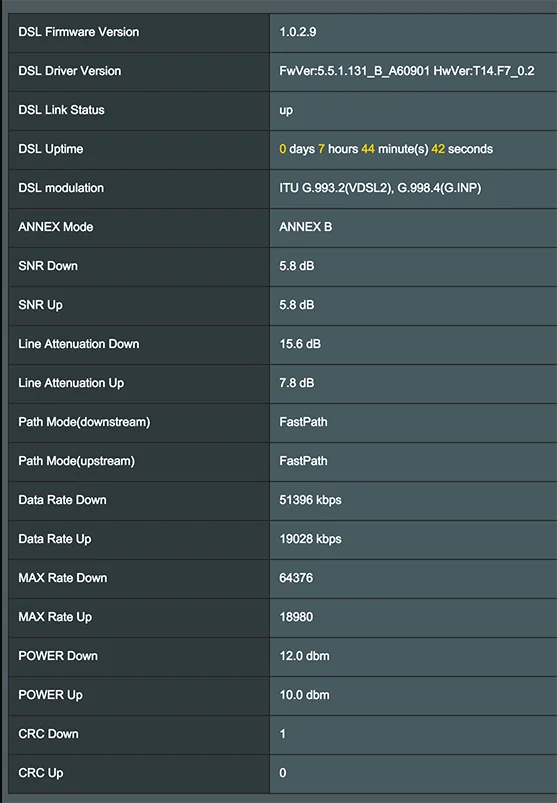Select the link status value 'up'

pos(286,111)
